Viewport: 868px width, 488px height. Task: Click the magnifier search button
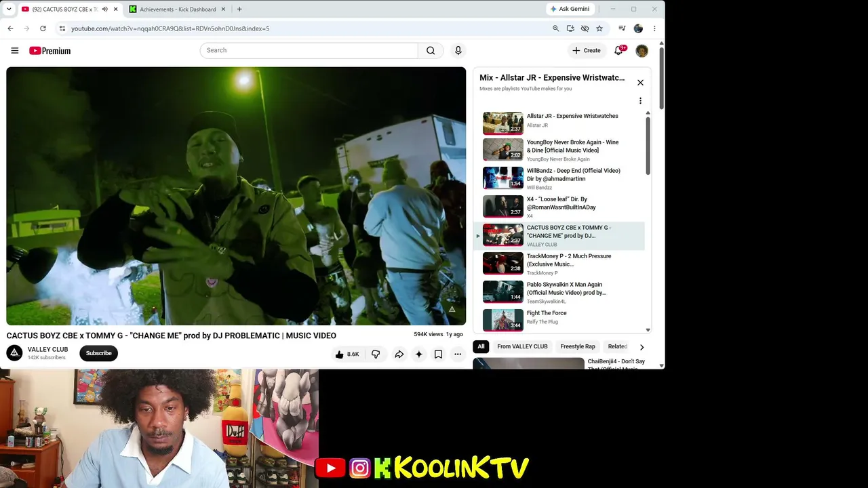click(431, 51)
